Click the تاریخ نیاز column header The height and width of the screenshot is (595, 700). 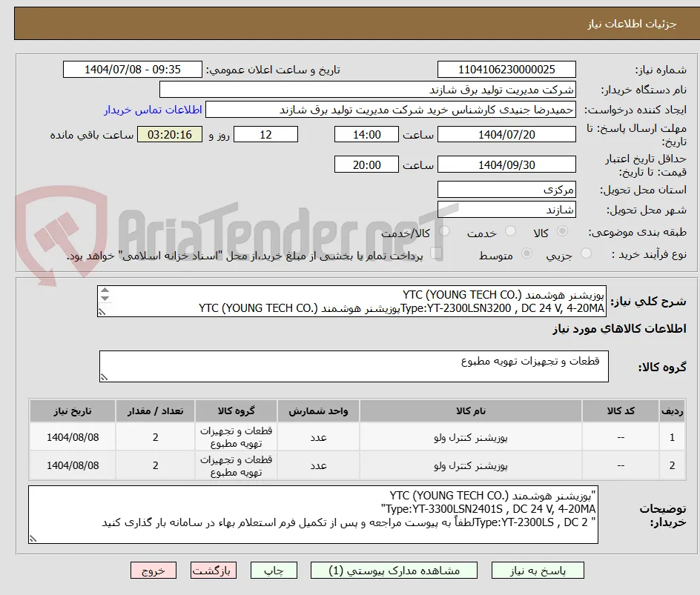(x=73, y=410)
